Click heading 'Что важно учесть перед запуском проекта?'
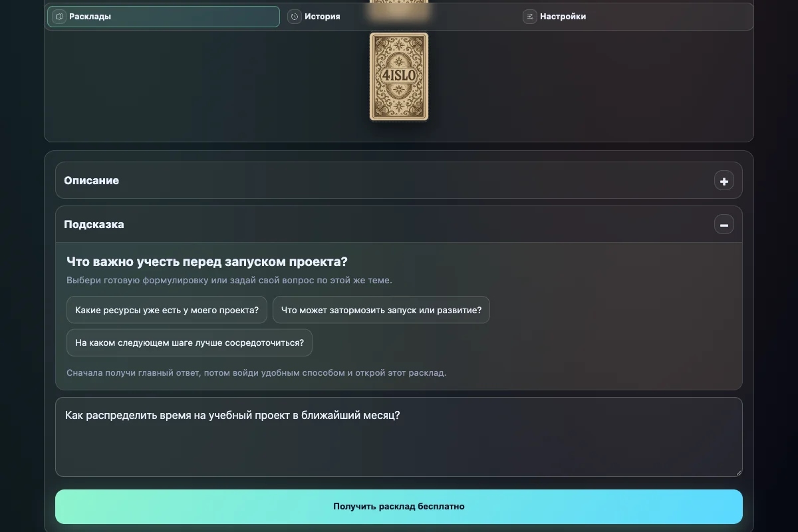798x532 pixels. tap(207, 262)
